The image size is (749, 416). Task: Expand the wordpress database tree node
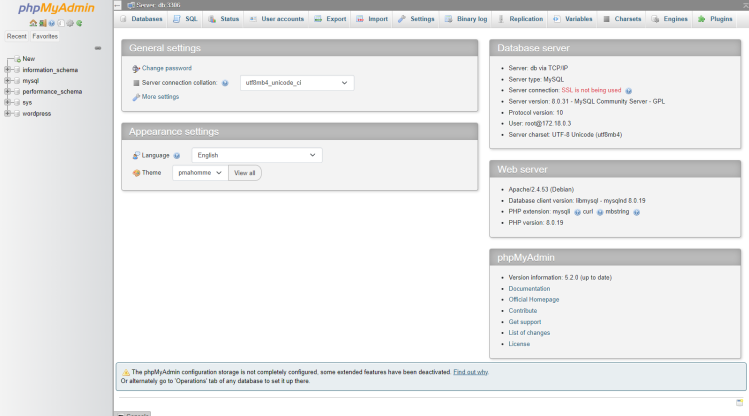pos(7,113)
